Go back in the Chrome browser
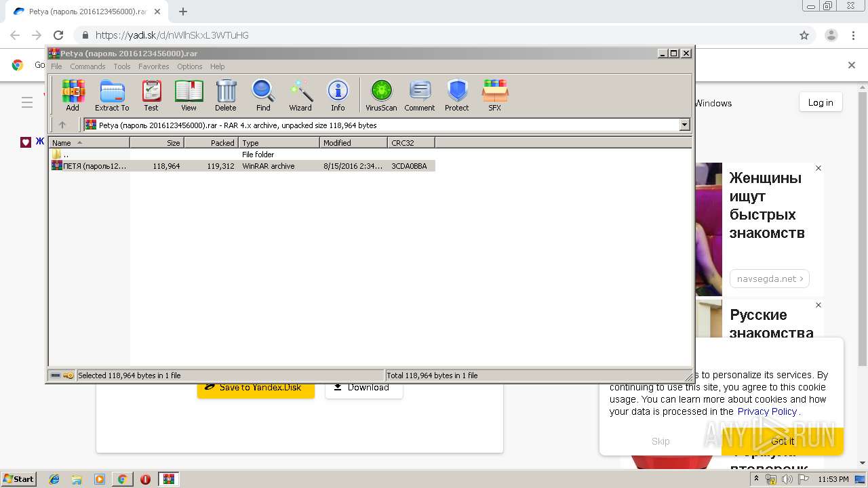The height and width of the screenshot is (488, 868). (15, 35)
